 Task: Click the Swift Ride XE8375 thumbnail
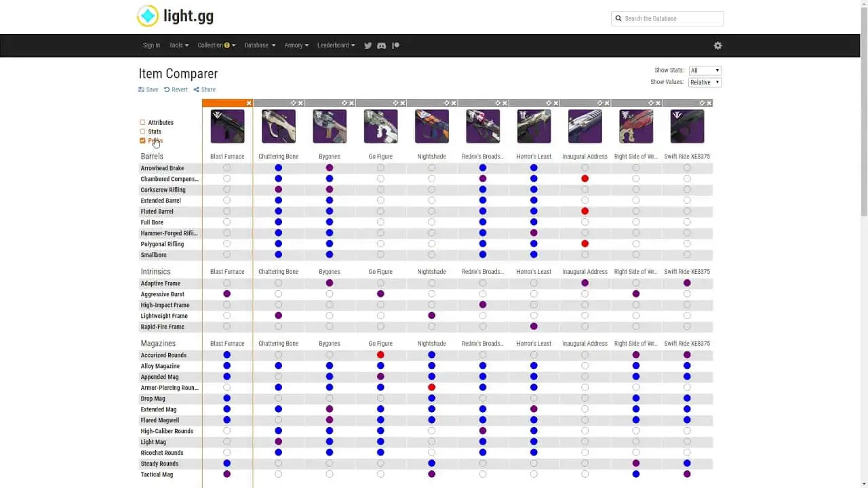[x=687, y=126]
